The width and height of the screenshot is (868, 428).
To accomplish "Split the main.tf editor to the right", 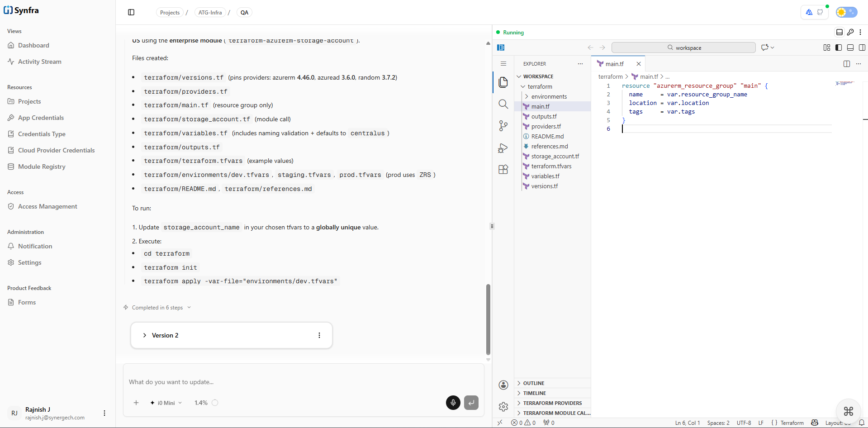I will pyautogui.click(x=846, y=64).
